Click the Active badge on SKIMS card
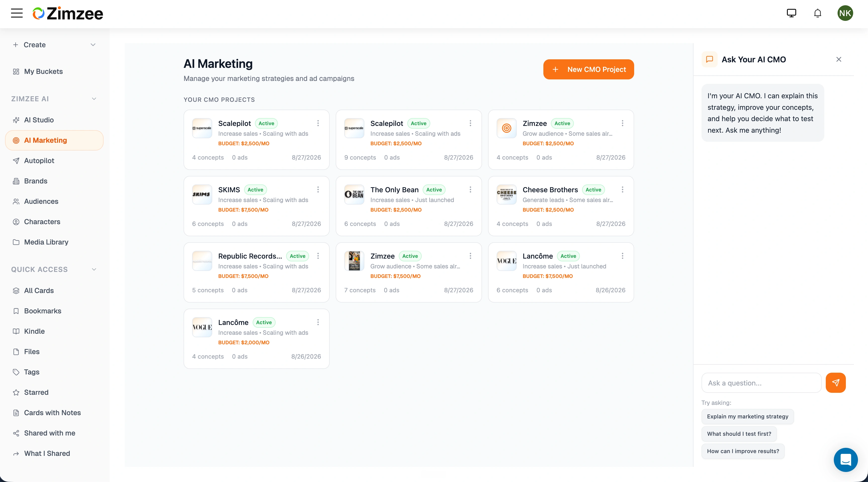868x482 pixels. (255, 190)
